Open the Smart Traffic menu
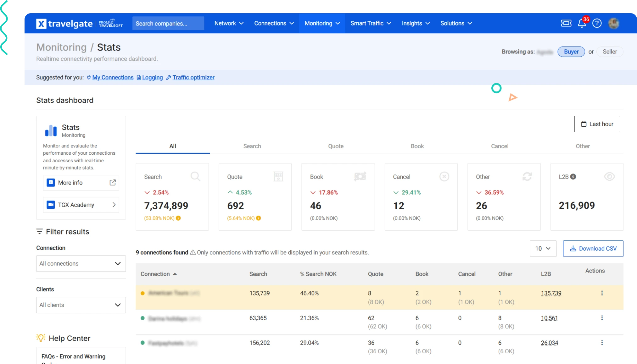 click(x=371, y=23)
